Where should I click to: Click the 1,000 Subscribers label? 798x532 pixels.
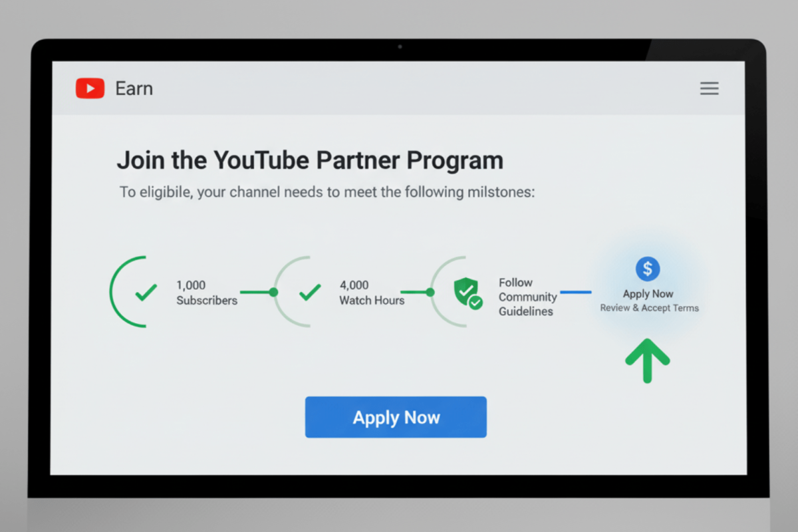pyautogui.click(x=207, y=293)
